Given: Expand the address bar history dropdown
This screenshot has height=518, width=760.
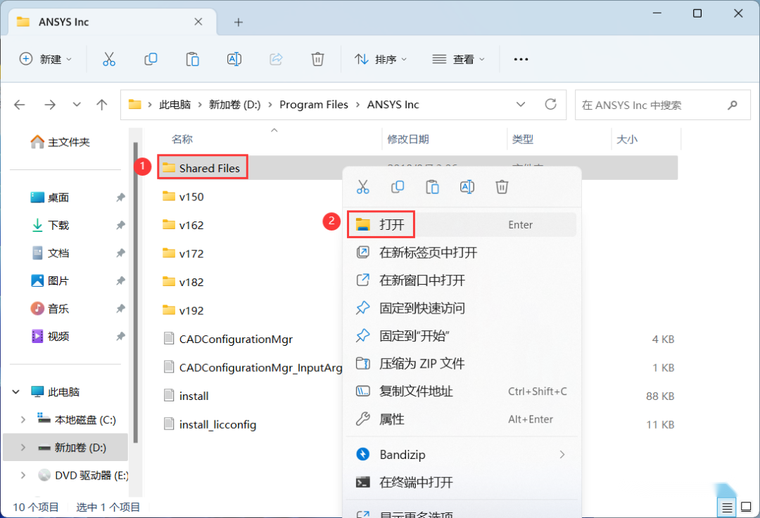Looking at the screenshot, I should click(521, 104).
